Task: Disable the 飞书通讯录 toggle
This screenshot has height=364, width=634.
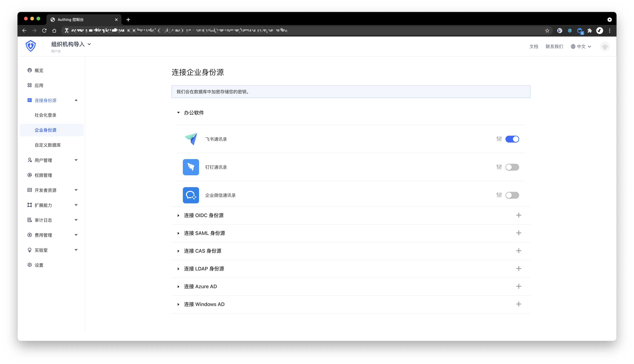Action: (512, 139)
